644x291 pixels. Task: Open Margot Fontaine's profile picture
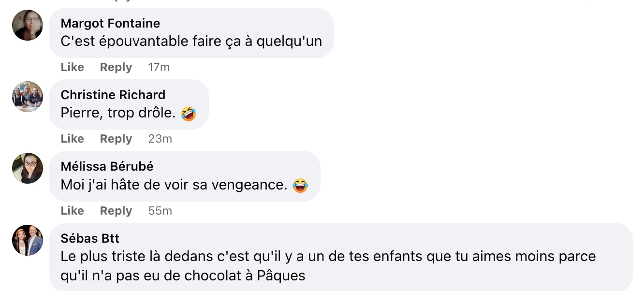(x=28, y=25)
